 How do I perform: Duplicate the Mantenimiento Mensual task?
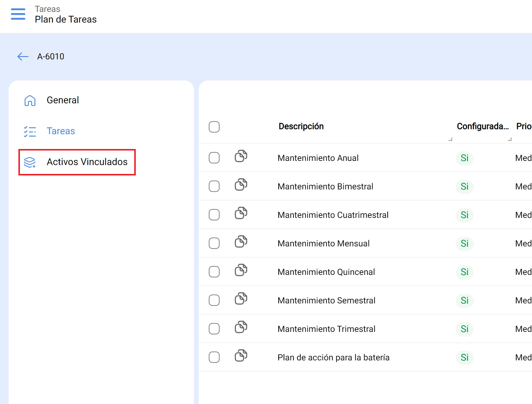point(241,242)
